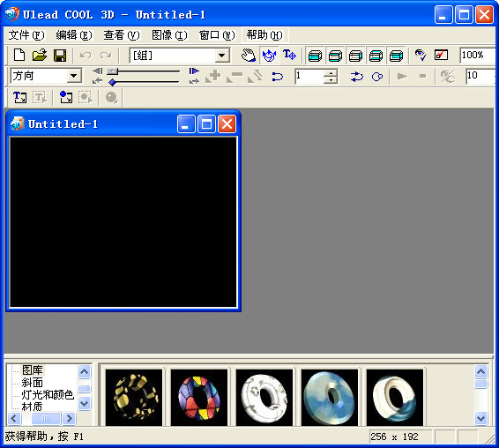Create a new document with blank page icon
Image resolution: width=499 pixels, height=448 pixels.
[x=19, y=55]
